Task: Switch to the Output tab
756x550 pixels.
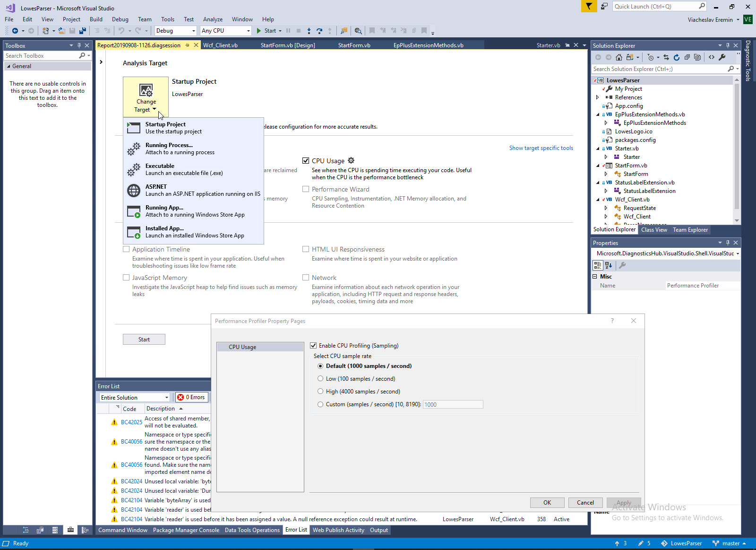Action: coord(379,530)
